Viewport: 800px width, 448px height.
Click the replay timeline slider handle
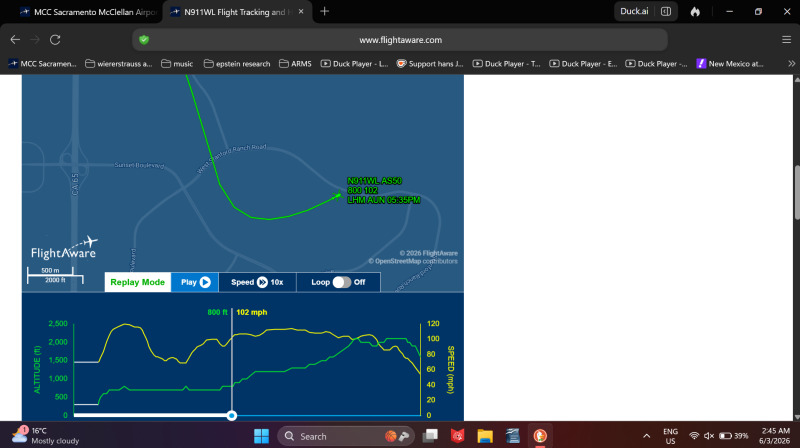(232, 415)
